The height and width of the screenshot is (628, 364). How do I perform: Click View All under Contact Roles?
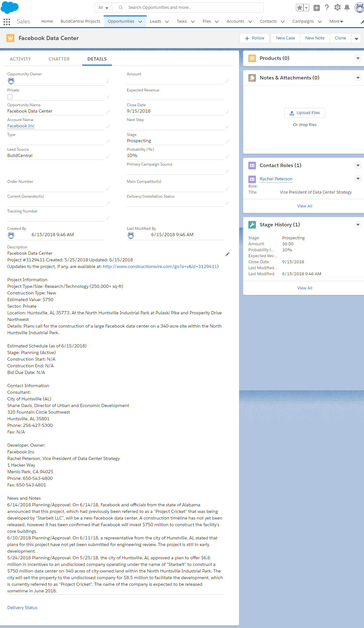point(305,206)
